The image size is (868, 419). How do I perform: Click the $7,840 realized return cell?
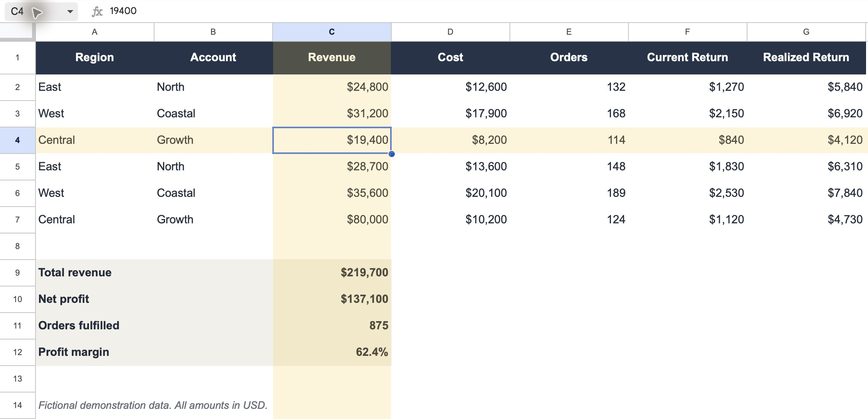click(806, 193)
